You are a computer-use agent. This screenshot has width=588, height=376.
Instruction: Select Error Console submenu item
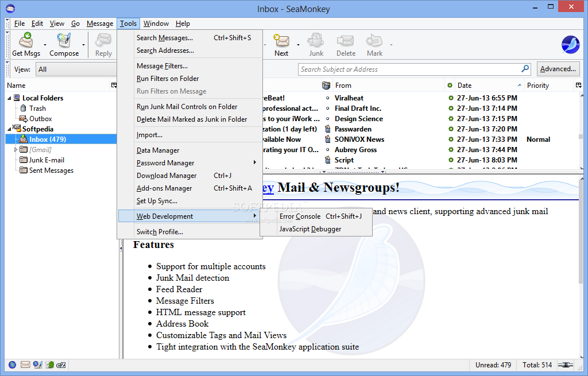tap(316, 216)
